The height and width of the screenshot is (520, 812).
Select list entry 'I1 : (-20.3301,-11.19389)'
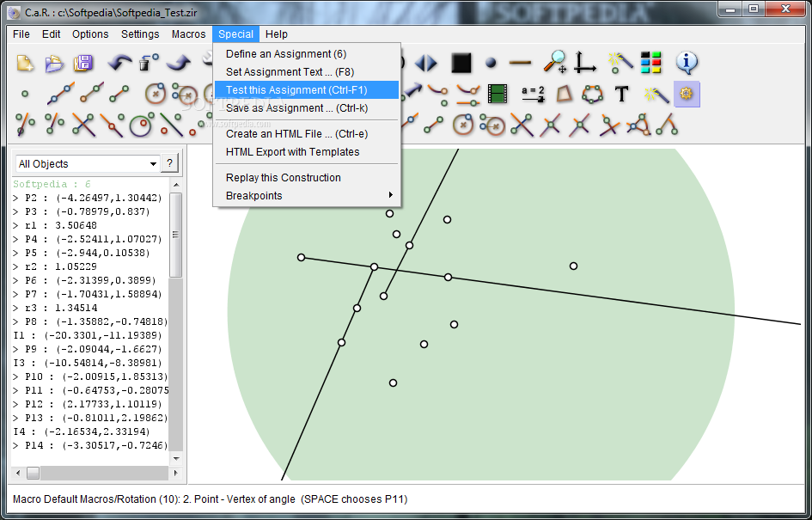[x=88, y=335]
